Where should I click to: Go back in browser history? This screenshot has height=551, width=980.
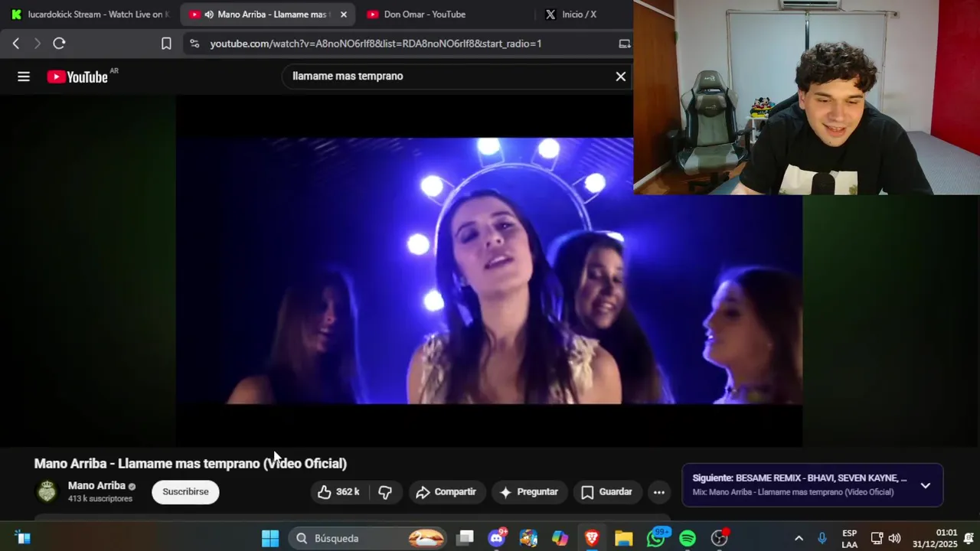(x=16, y=44)
